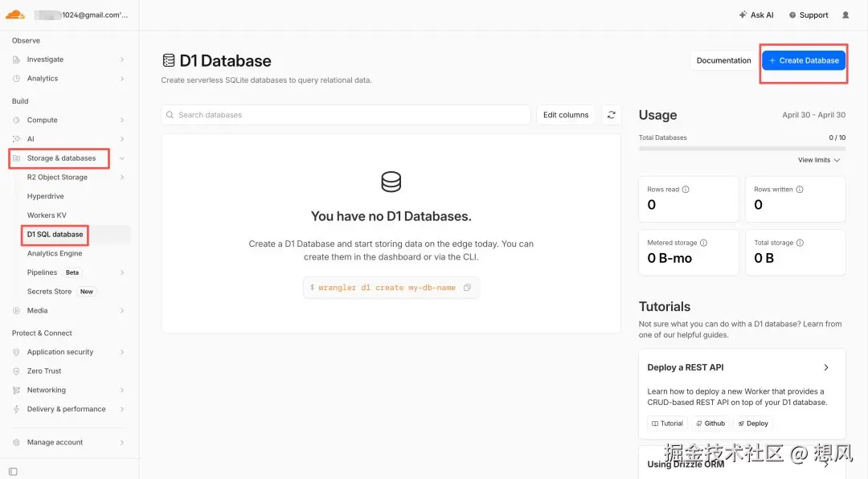
Task: Click the Compute sidebar icon
Action: click(16, 121)
